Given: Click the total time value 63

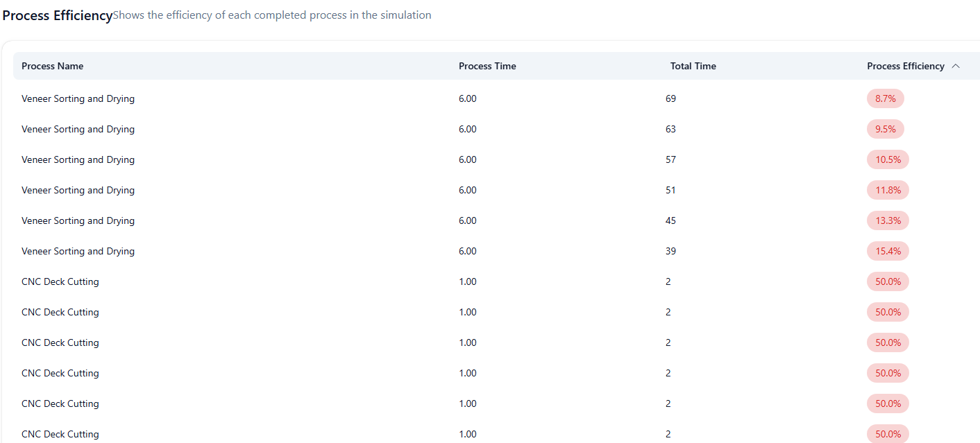Looking at the screenshot, I should point(670,129).
